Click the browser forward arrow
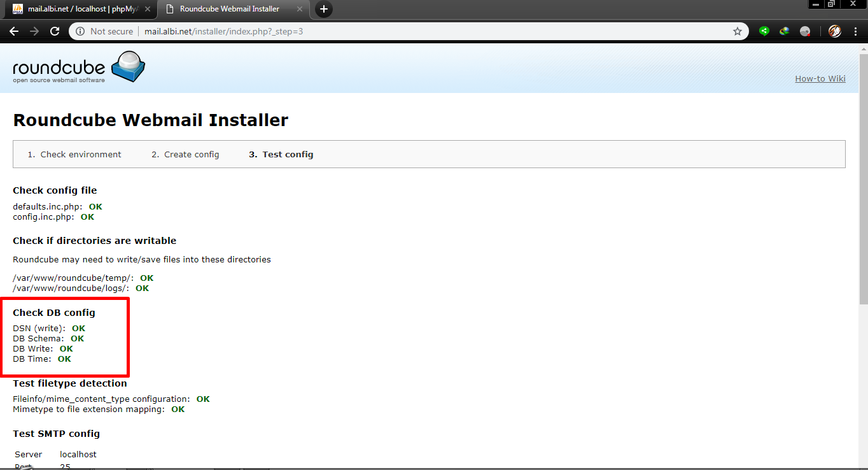Viewport: 868px width, 470px height. (x=34, y=31)
